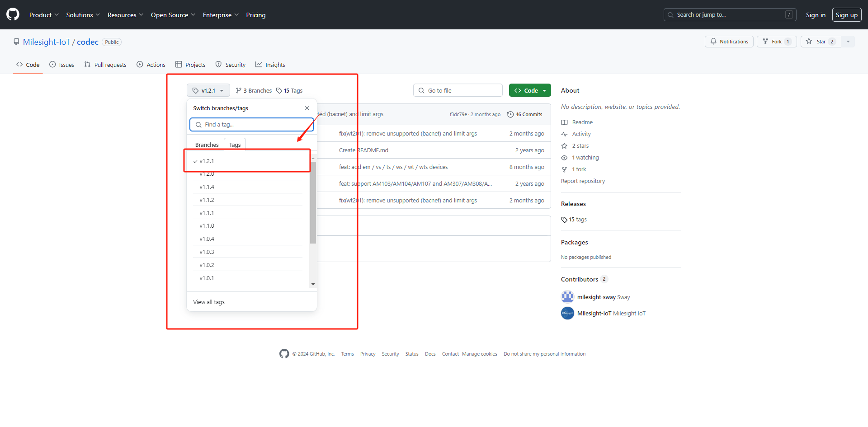Open the Product menu
Image resolution: width=868 pixels, height=427 pixels.
click(x=44, y=15)
